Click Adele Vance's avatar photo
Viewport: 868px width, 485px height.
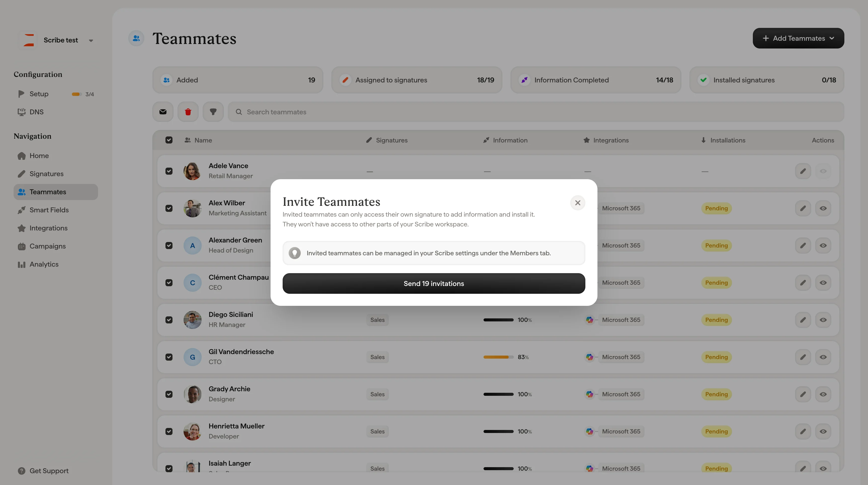tap(192, 171)
